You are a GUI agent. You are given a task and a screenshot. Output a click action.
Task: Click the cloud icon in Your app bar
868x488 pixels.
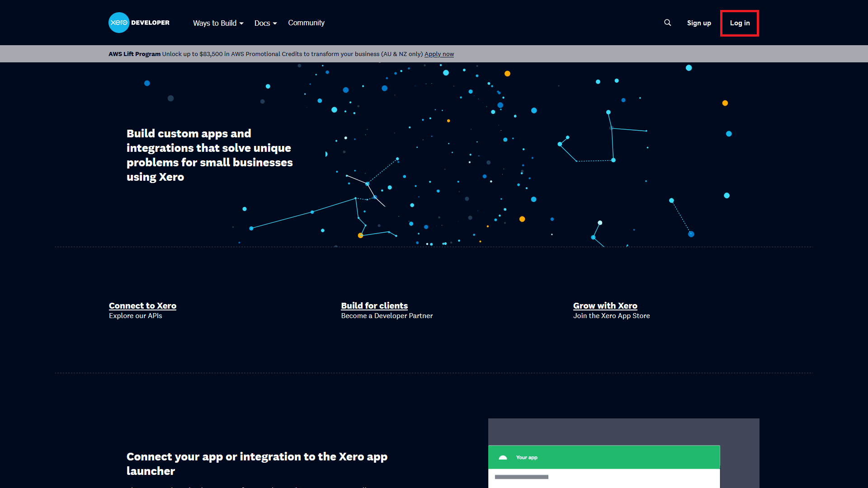coord(503,457)
